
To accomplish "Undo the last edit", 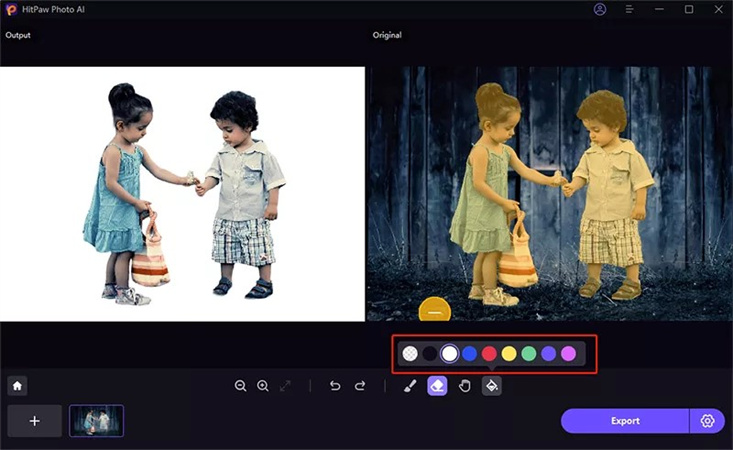I will (x=336, y=386).
